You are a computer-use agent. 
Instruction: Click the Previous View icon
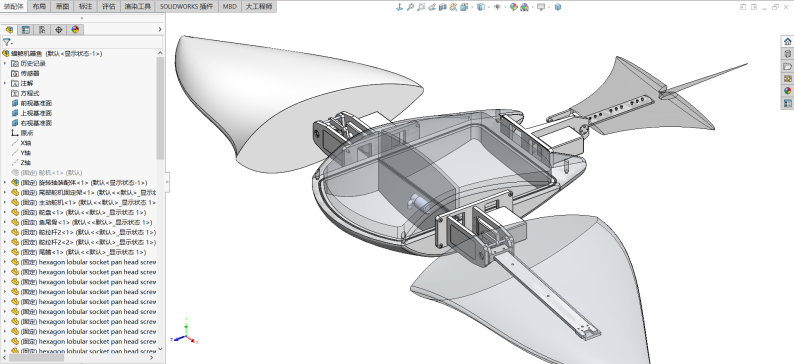[432, 7]
